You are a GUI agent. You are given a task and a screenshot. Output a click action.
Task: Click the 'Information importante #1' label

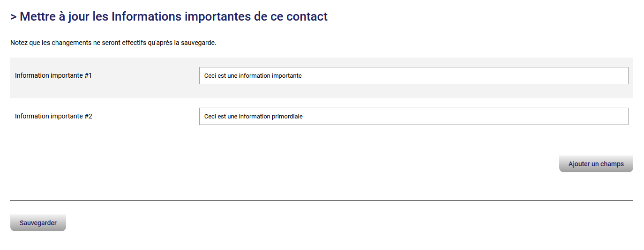click(x=53, y=75)
